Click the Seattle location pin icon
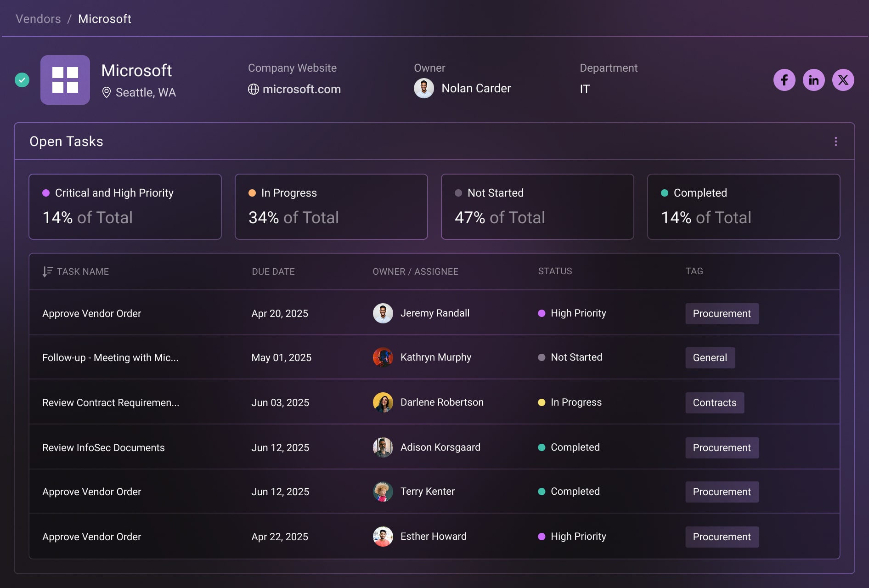 [x=106, y=92]
